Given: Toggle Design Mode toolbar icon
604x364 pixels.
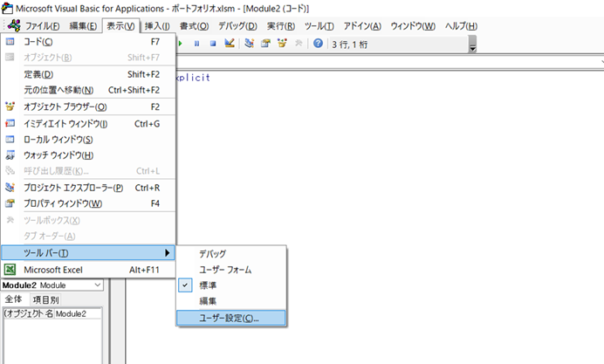Looking at the screenshot, I should [230, 43].
